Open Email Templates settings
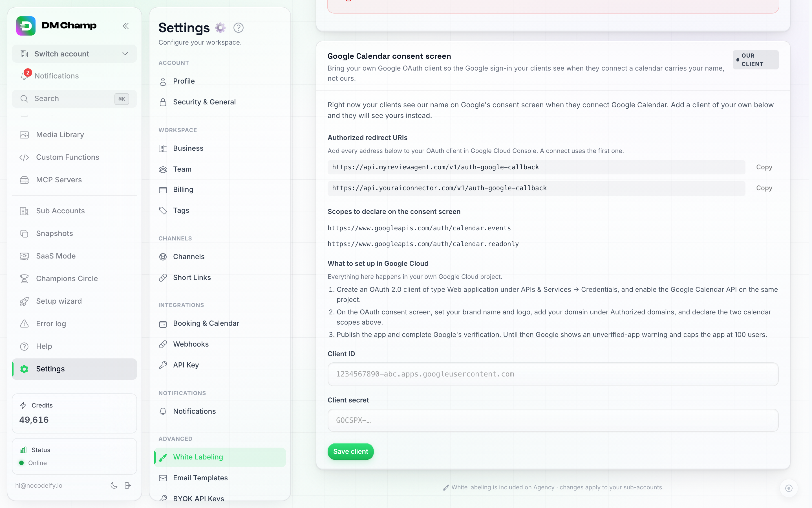Image resolution: width=812 pixels, height=508 pixels. pos(220,478)
